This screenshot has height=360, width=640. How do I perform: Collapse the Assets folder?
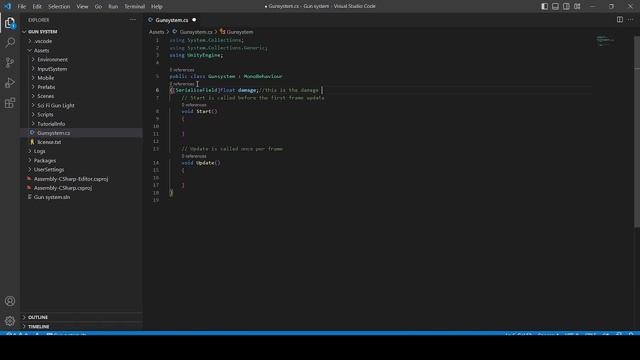pyautogui.click(x=41, y=51)
